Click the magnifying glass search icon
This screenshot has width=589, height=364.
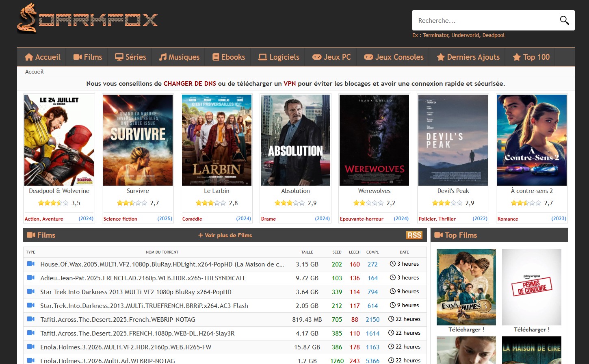[x=564, y=20]
